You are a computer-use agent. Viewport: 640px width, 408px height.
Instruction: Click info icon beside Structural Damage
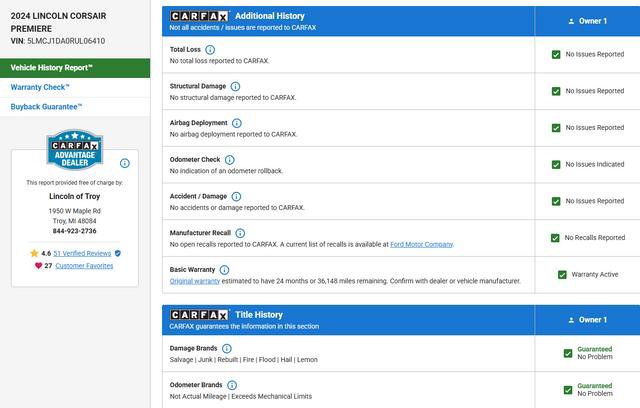[235, 86]
